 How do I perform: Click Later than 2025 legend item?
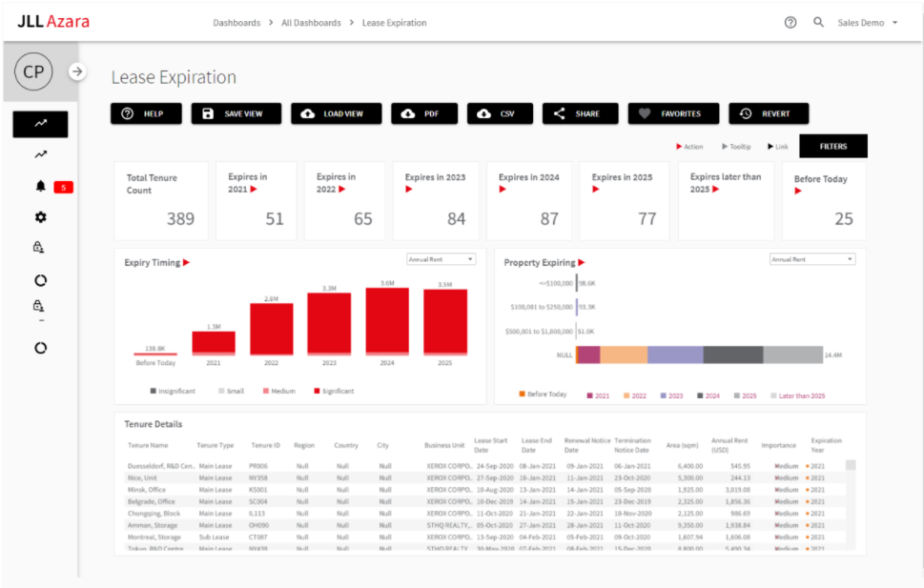coord(798,395)
